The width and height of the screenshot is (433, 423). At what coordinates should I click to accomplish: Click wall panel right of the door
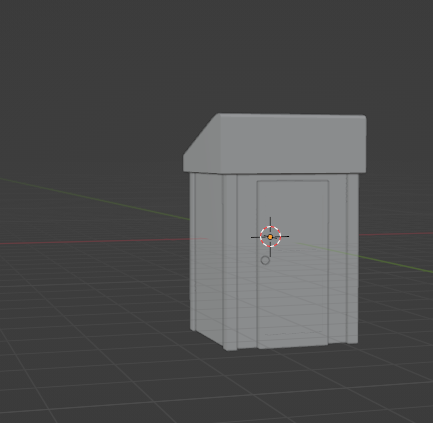pyautogui.click(x=338, y=258)
